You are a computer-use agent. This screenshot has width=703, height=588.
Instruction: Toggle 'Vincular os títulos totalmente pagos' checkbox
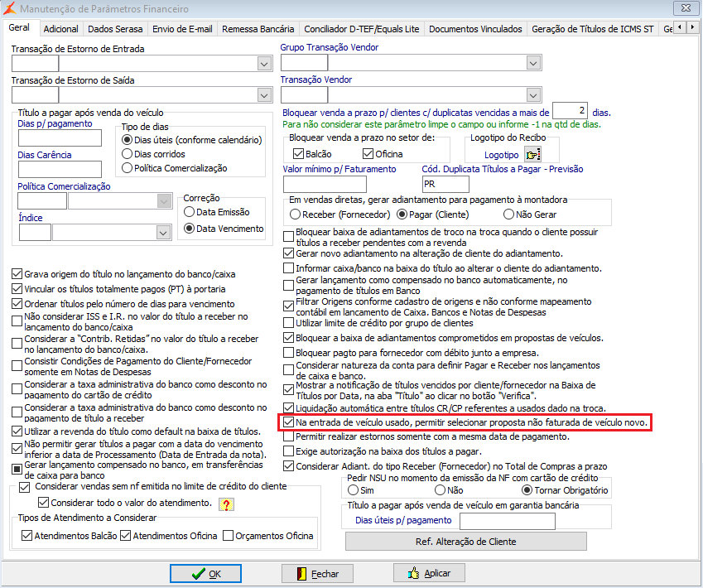pos(17,289)
